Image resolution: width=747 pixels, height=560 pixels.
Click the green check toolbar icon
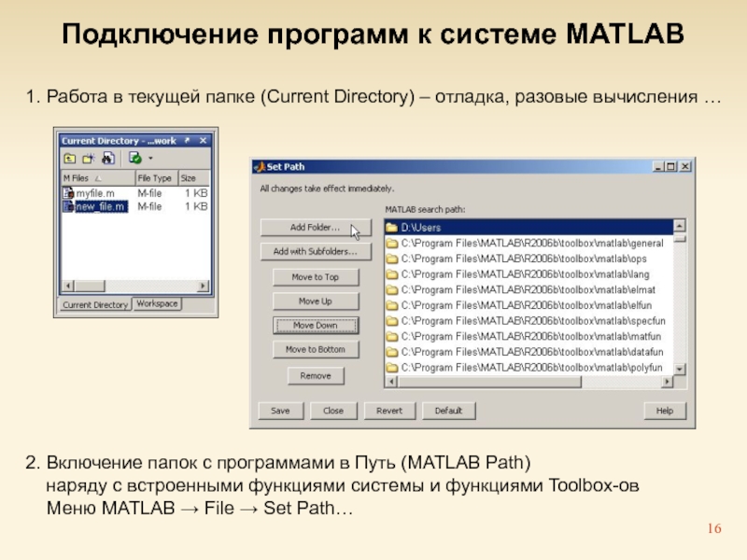(135, 158)
